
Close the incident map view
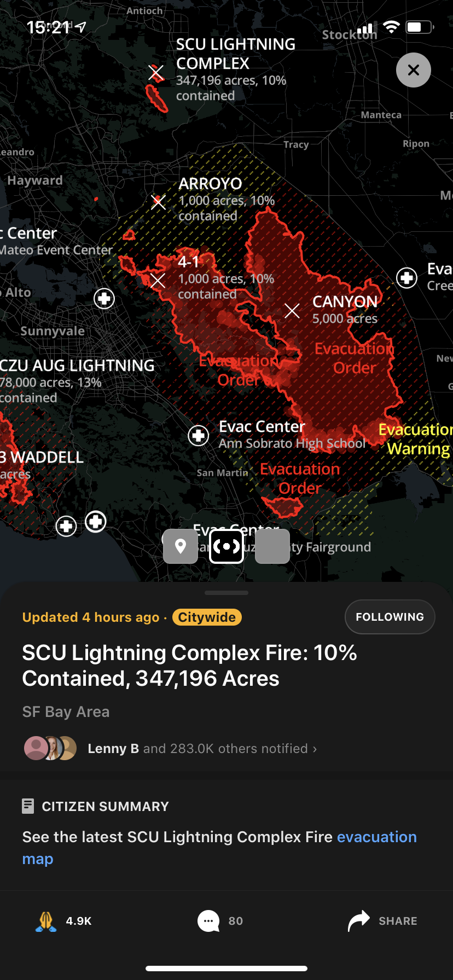click(414, 70)
